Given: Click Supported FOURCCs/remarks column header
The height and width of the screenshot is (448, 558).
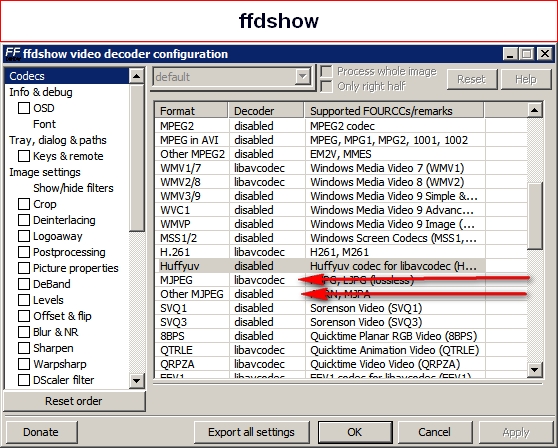Looking at the screenshot, I should (394, 111).
